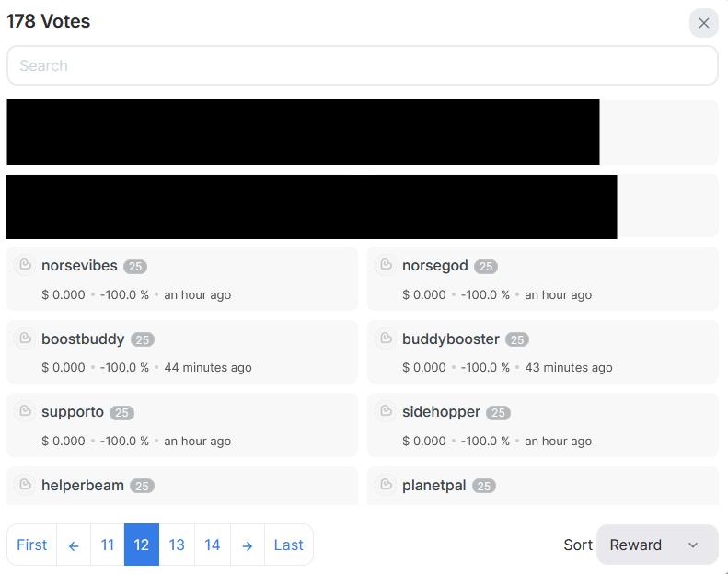
Task: Switch to page 11
Action: [108, 545]
